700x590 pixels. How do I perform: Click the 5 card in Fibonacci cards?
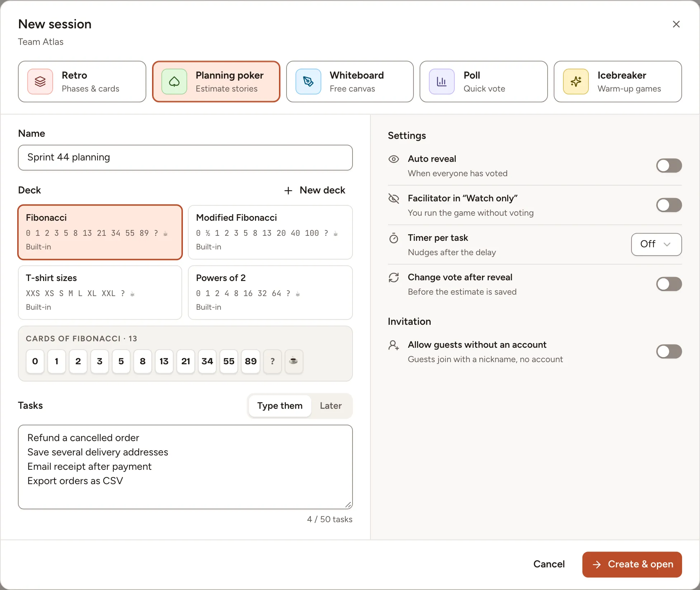point(121,361)
